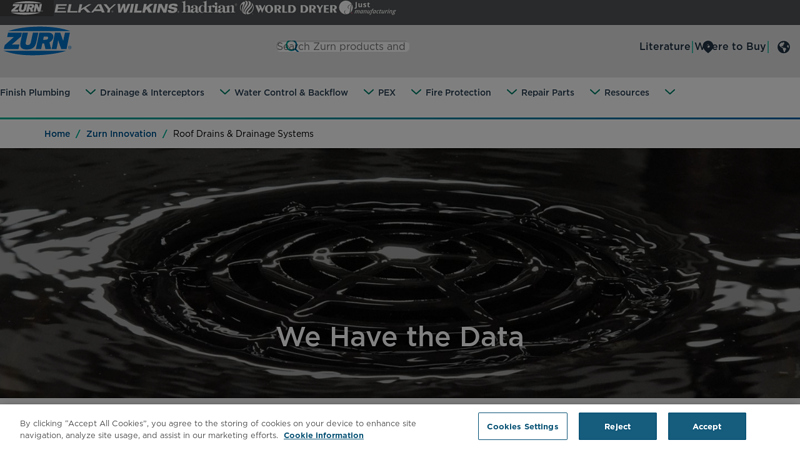Expand the Finish Plumbing chevron

point(90,92)
